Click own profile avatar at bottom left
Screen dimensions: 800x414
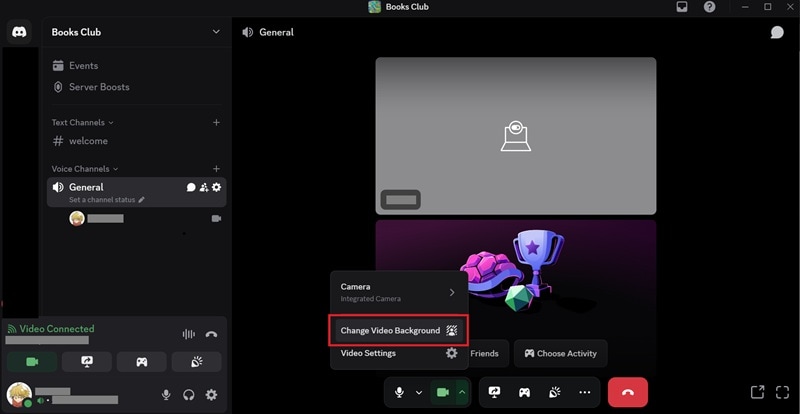tap(19, 395)
